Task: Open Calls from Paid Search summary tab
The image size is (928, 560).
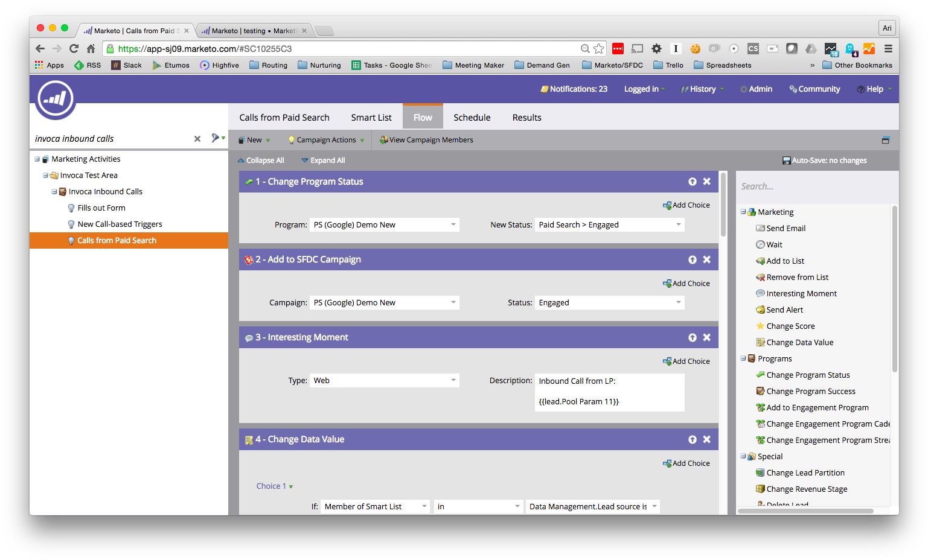Action: 284,118
